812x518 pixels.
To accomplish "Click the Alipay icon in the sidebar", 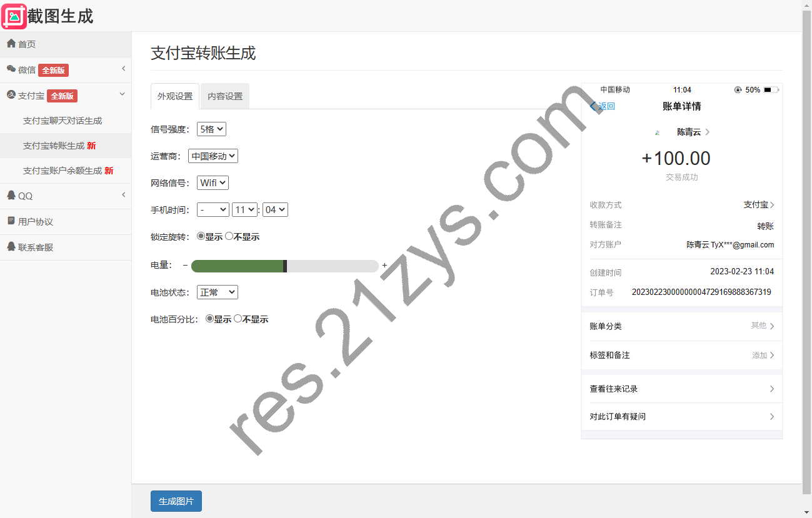I will pos(11,95).
